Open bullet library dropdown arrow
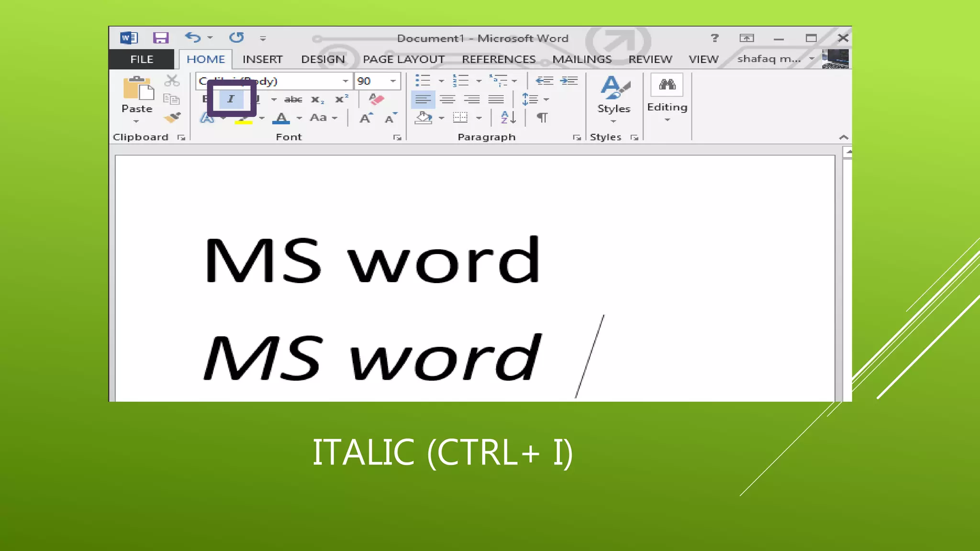980x551 pixels. (x=441, y=81)
